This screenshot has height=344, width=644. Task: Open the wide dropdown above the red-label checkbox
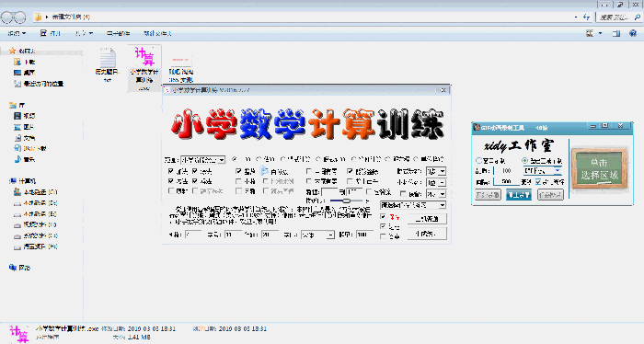[x=413, y=205]
